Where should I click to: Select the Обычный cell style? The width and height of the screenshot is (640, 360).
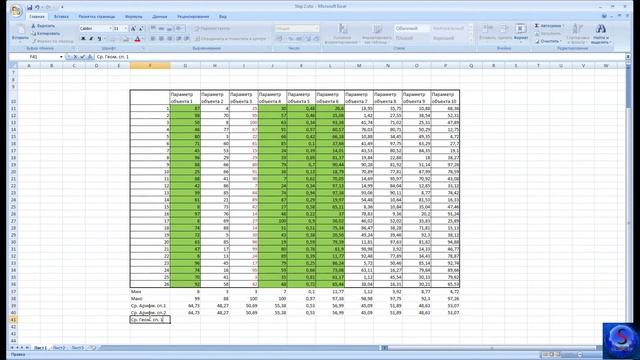coord(411,29)
